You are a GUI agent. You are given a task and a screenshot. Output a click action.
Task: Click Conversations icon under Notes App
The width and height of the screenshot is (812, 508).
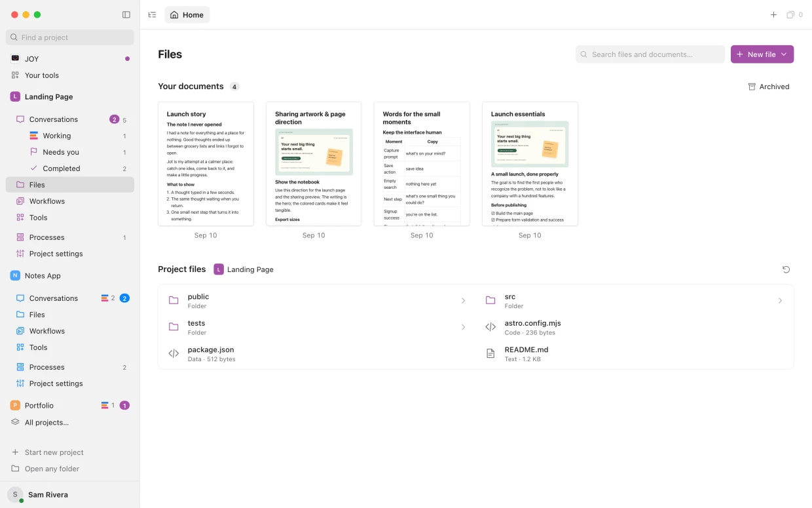point(20,298)
